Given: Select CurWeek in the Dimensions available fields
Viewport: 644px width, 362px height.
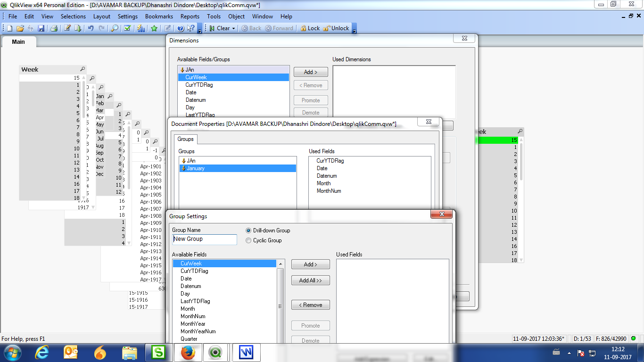Looking at the screenshot, I should [233, 77].
